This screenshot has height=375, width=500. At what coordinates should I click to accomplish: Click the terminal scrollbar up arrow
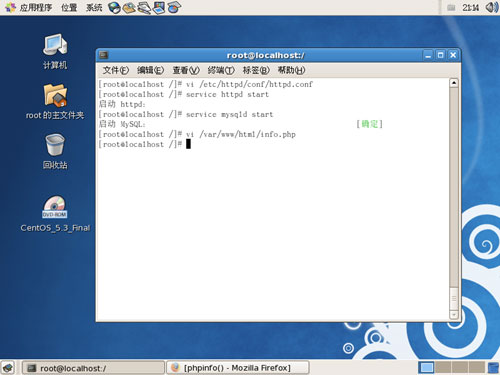[x=454, y=83]
